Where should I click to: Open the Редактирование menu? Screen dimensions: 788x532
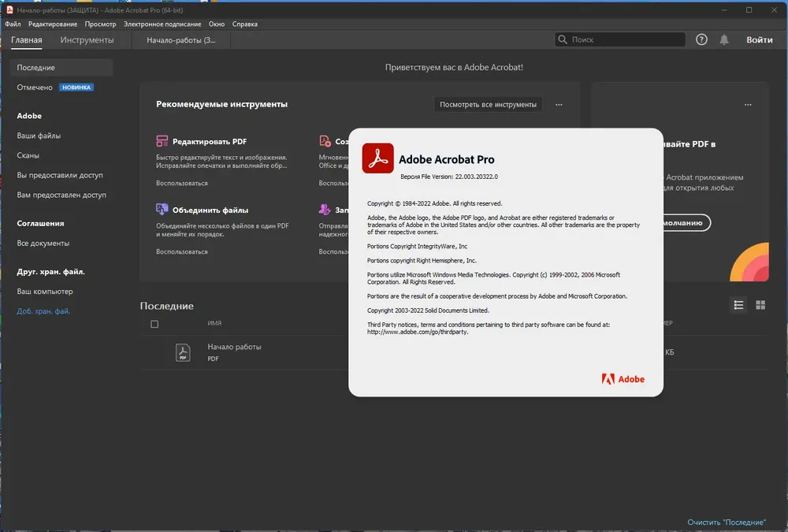pyautogui.click(x=53, y=24)
